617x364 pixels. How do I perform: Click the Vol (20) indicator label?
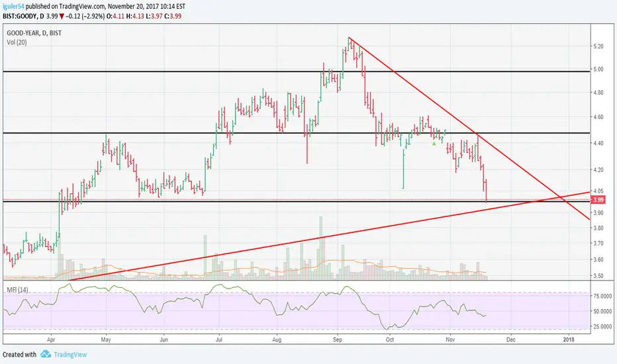[17, 42]
